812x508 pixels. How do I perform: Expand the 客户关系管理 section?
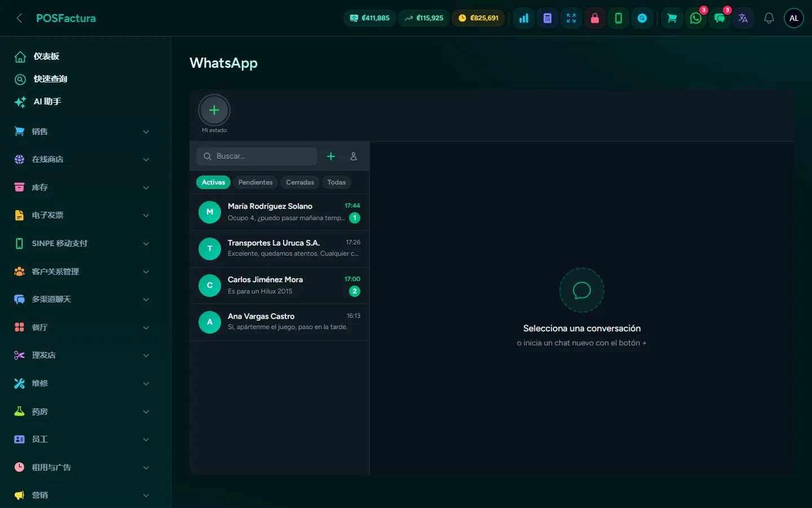[82, 271]
